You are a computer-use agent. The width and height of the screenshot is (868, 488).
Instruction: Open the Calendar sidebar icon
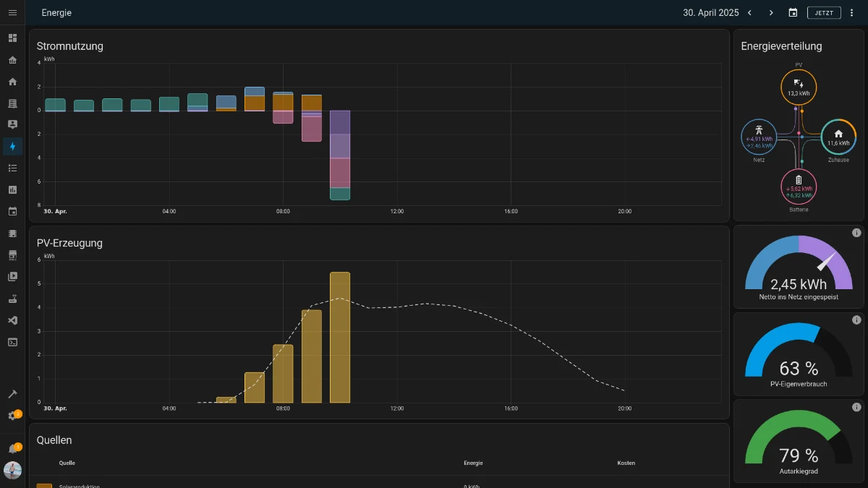tap(12, 211)
